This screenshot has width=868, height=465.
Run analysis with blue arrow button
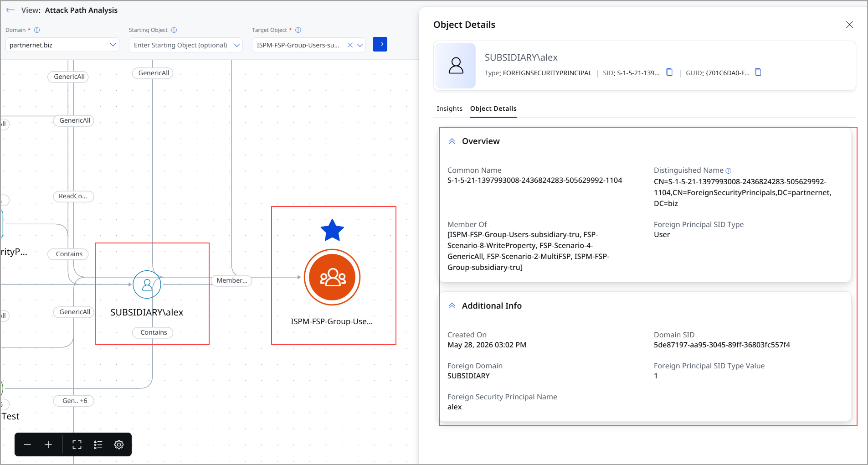click(380, 44)
